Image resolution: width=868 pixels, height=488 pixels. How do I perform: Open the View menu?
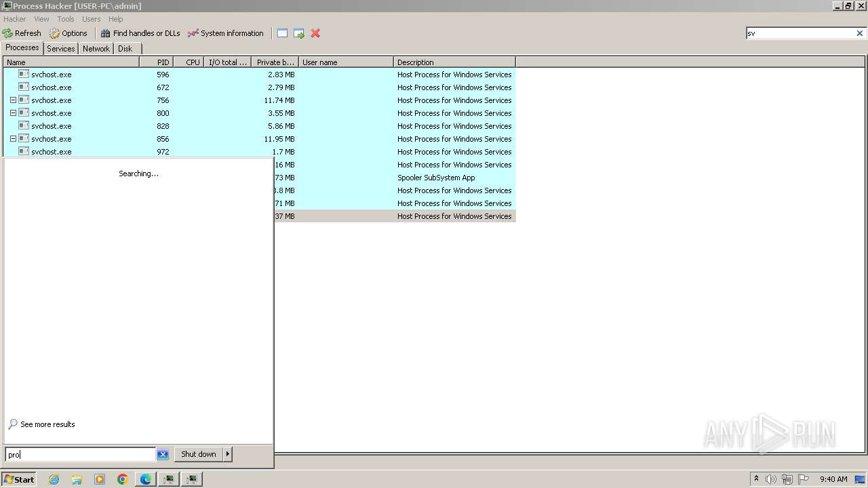pyautogui.click(x=41, y=19)
